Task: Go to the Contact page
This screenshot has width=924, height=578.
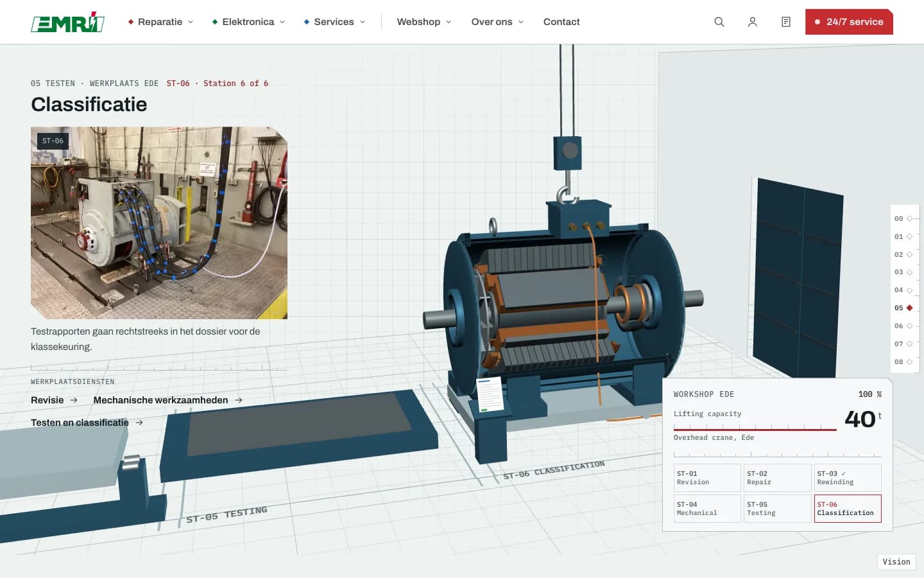Action: 561,22
